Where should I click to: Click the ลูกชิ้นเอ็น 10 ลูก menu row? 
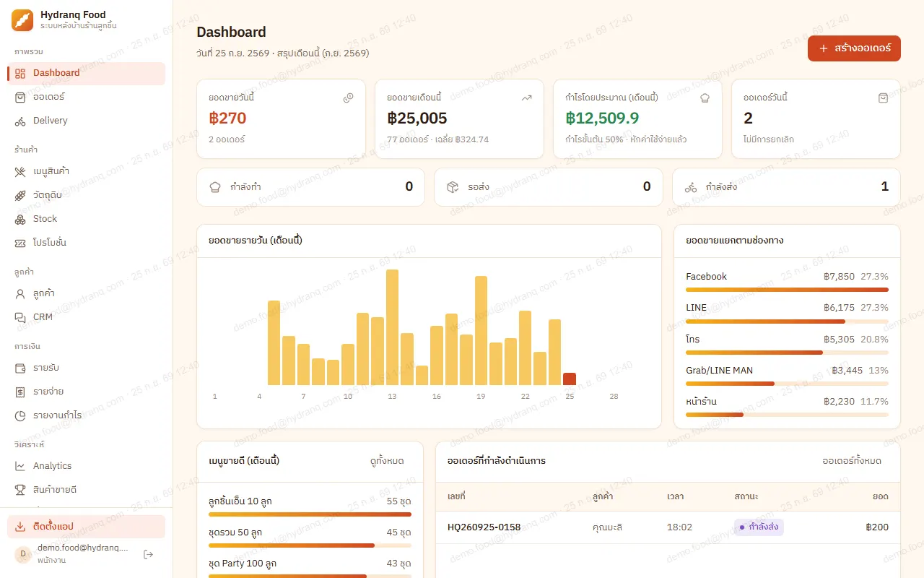pos(310,507)
